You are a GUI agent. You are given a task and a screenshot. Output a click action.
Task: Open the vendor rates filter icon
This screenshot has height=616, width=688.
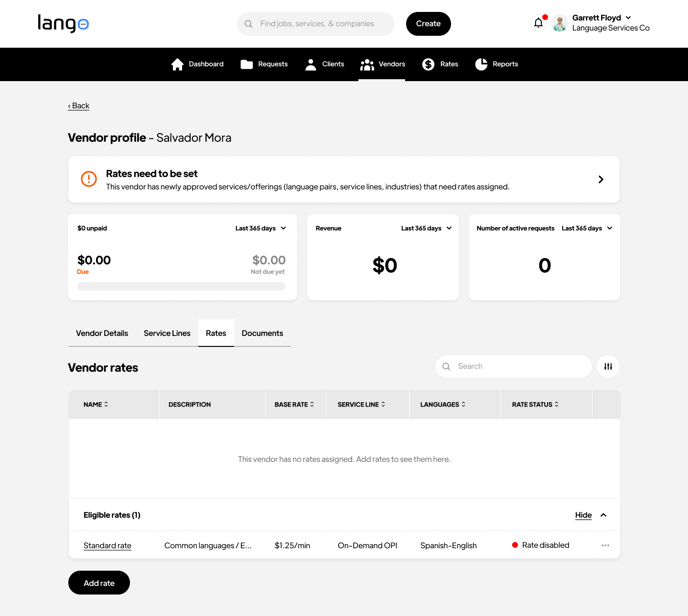(x=608, y=367)
